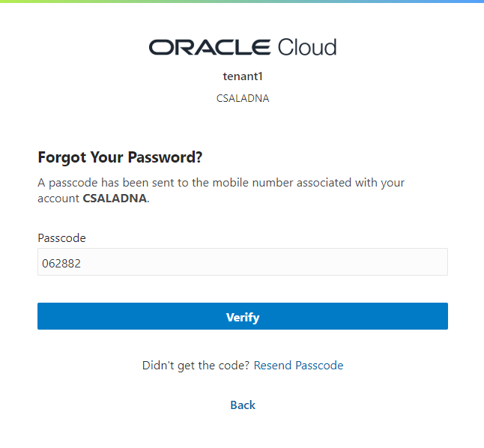Click the Oracle Cloud logo
This screenshot has height=448, width=484.
pos(243,47)
